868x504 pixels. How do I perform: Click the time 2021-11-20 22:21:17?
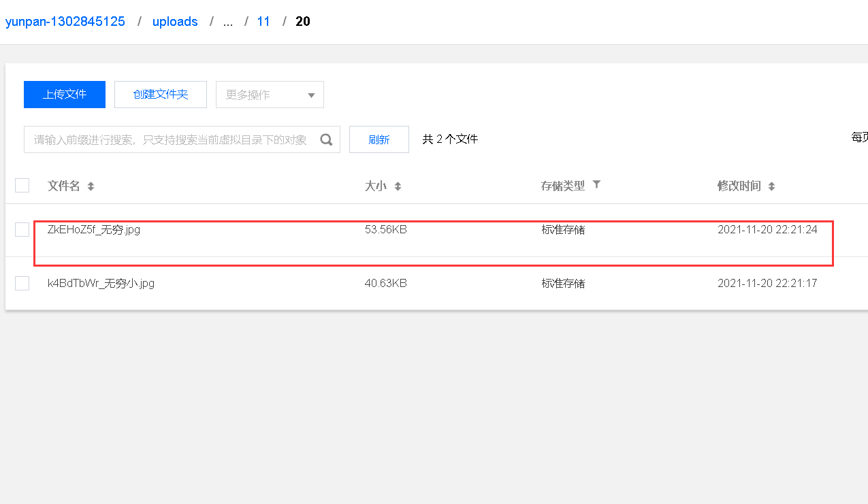(767, 283)
